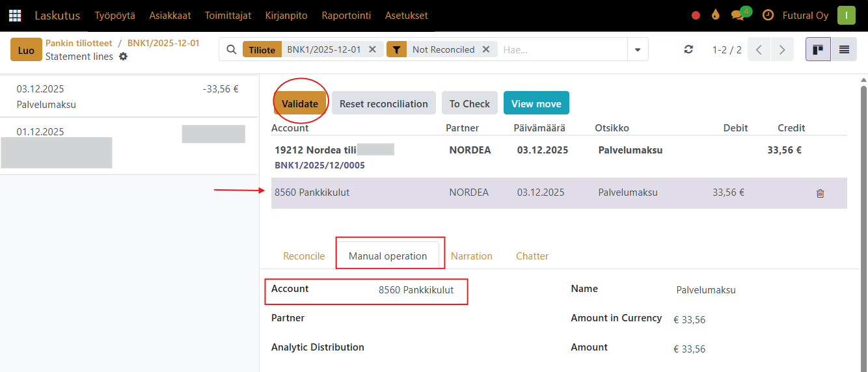Delete the 8560 Pankkikulut line
The width and height of the screenshot is (868, 372).
(x=820, y=193)
